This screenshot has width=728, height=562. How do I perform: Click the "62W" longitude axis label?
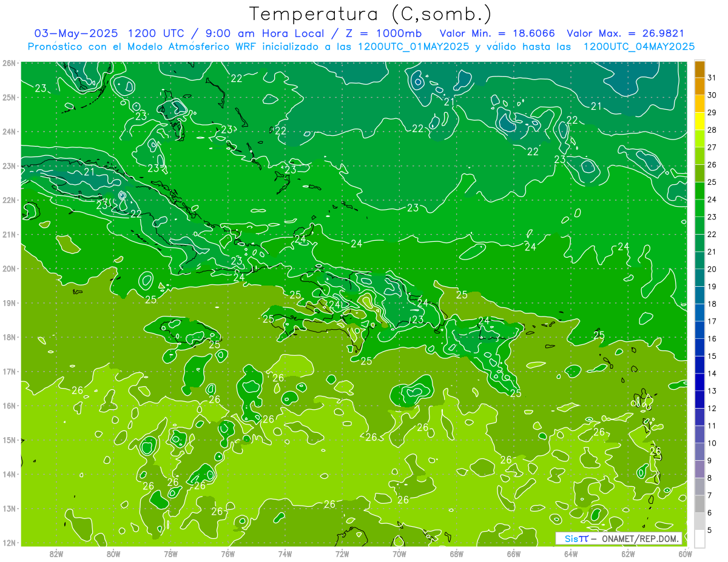click(628, 554)
